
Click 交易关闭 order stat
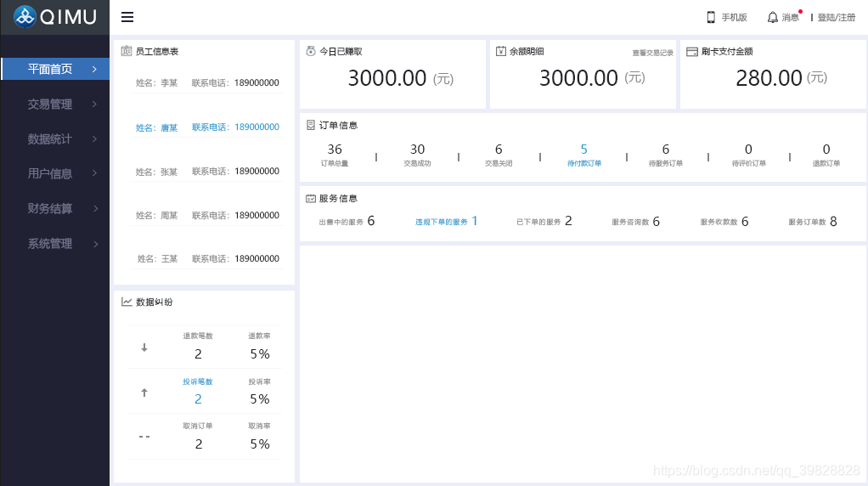(499, 155)
